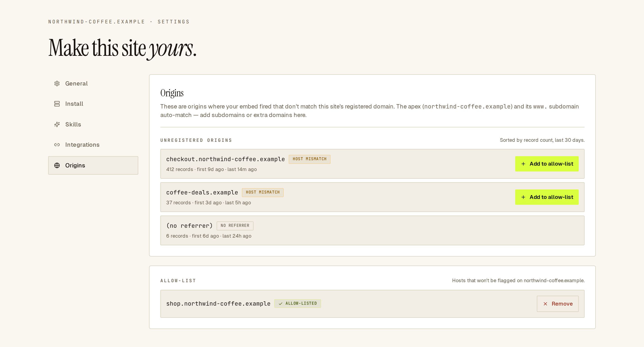644x347 pixels.
Task: Add coffee-deals.example to allow-list
Action: coord(547,197)
